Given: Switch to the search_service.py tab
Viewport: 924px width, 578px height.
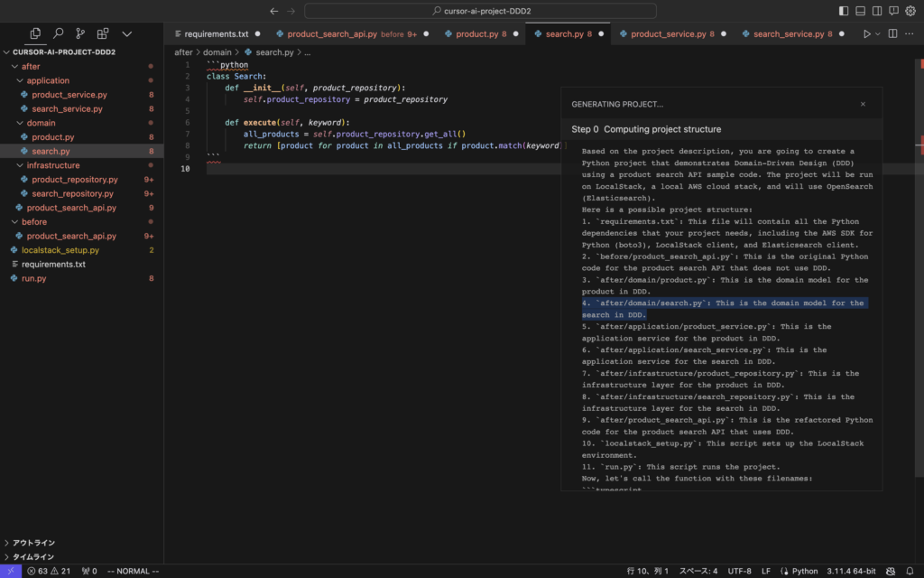Looking at the screenshot, I should click(x=792, y=33).
